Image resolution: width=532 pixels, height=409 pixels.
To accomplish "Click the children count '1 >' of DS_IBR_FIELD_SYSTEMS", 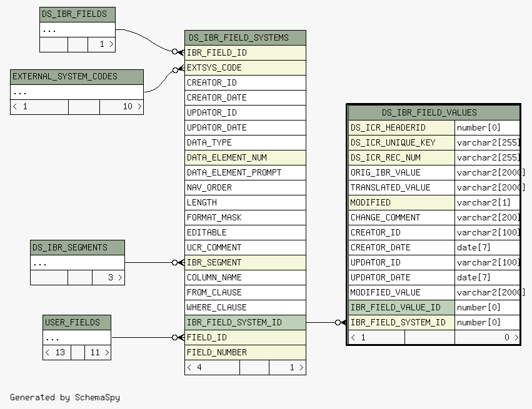I will pyautogui.click(x=288, y=367).
